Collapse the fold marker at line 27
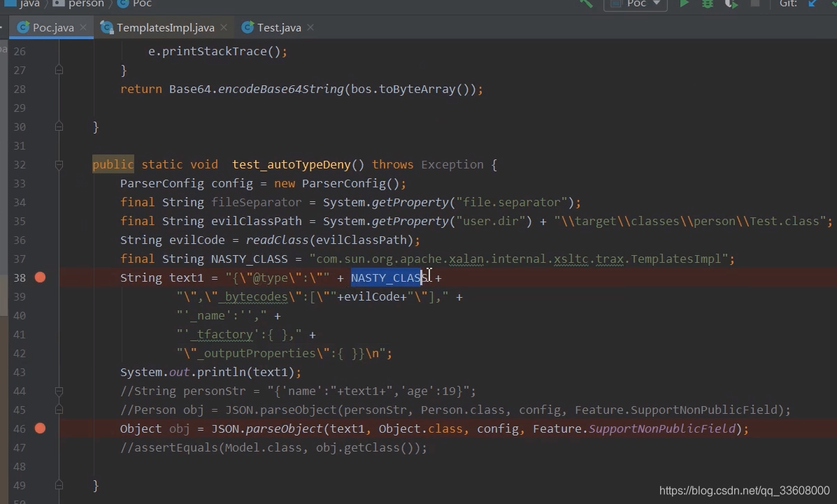This screenshot has height=504, width=837. pyautogui.click(x=59, y=70)
